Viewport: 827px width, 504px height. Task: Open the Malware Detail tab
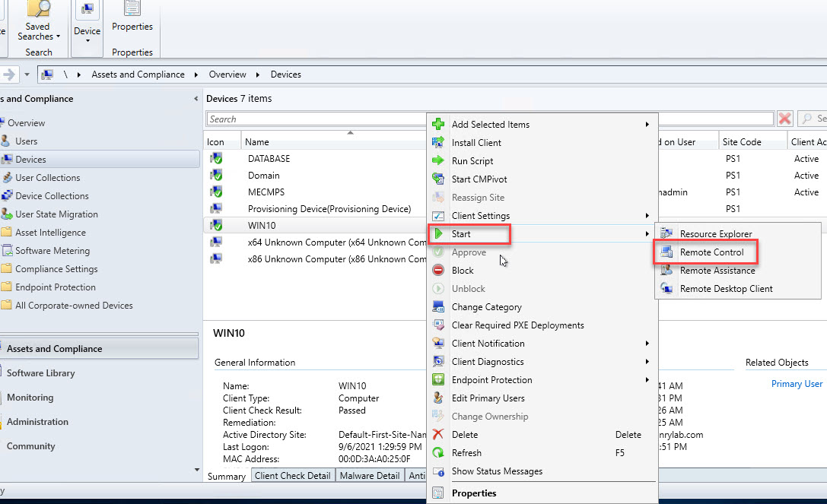click(x=370, y=476)
